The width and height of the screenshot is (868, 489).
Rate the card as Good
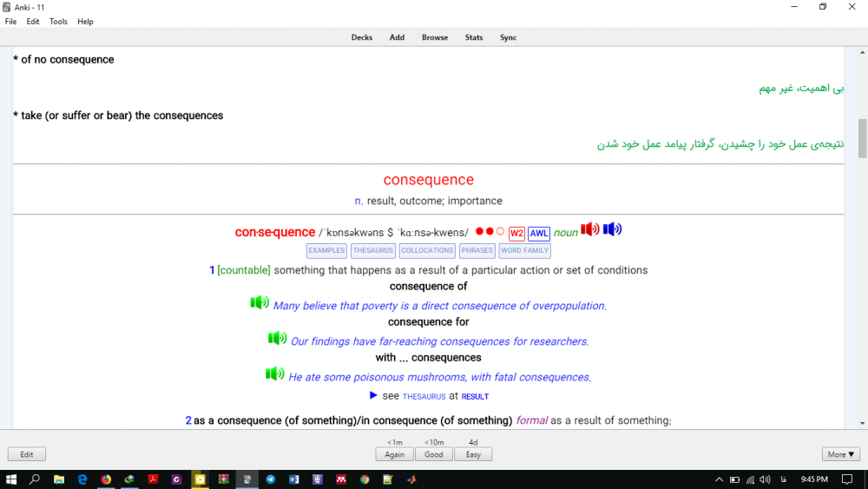(434, 454)
